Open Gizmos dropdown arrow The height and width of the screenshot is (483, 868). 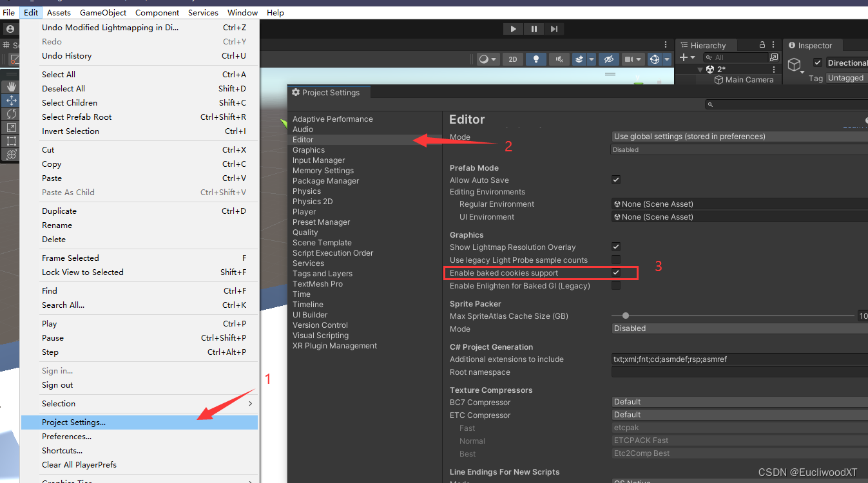667,59
